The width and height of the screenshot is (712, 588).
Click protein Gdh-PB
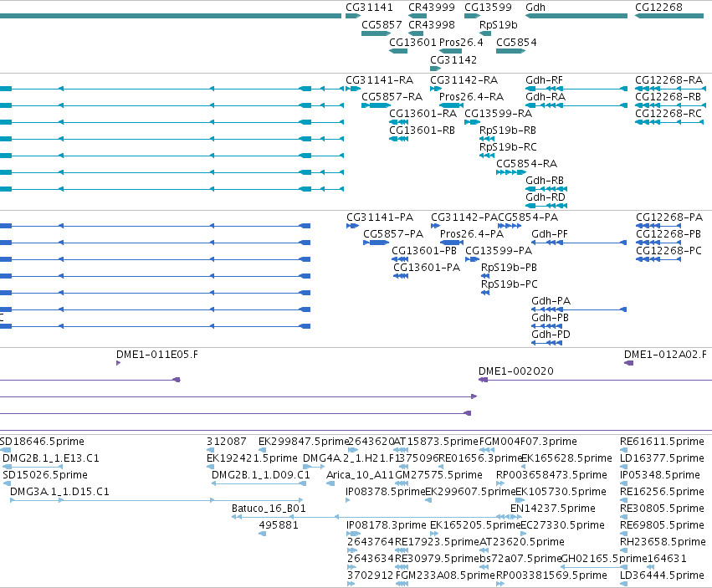(x=550, y=318)
